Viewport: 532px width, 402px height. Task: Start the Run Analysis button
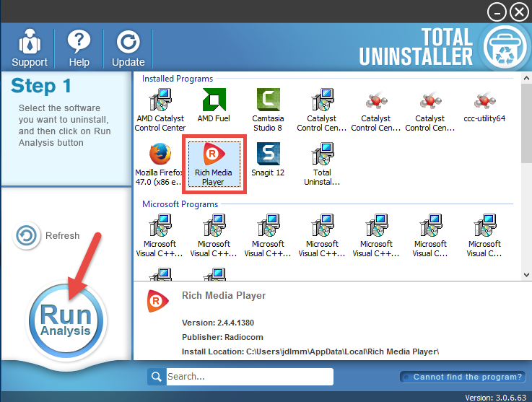point(66,321)
